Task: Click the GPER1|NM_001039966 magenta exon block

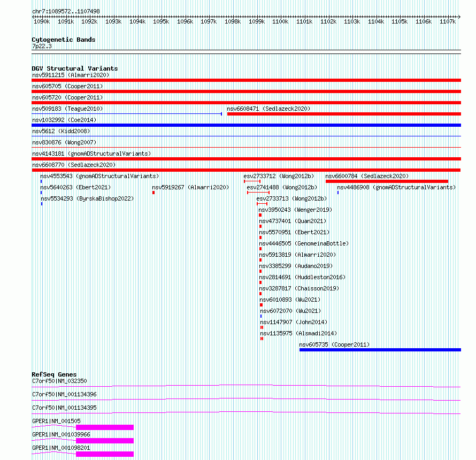Action: click(105, 441)
